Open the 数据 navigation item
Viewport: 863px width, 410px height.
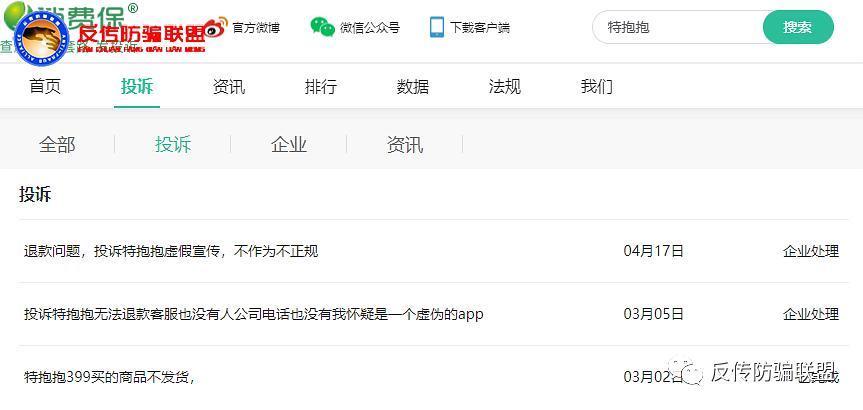(x=413, y=87)
